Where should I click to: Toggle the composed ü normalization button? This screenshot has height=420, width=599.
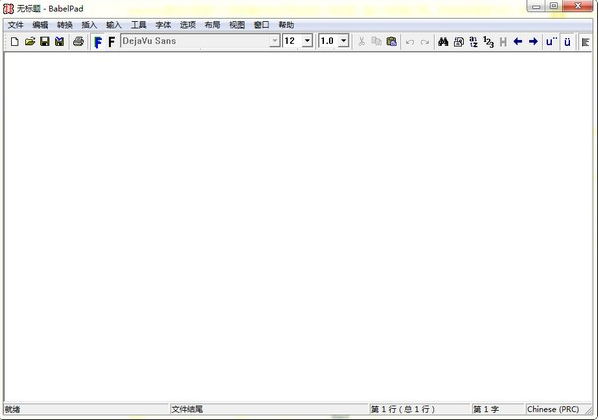(567, 41)
